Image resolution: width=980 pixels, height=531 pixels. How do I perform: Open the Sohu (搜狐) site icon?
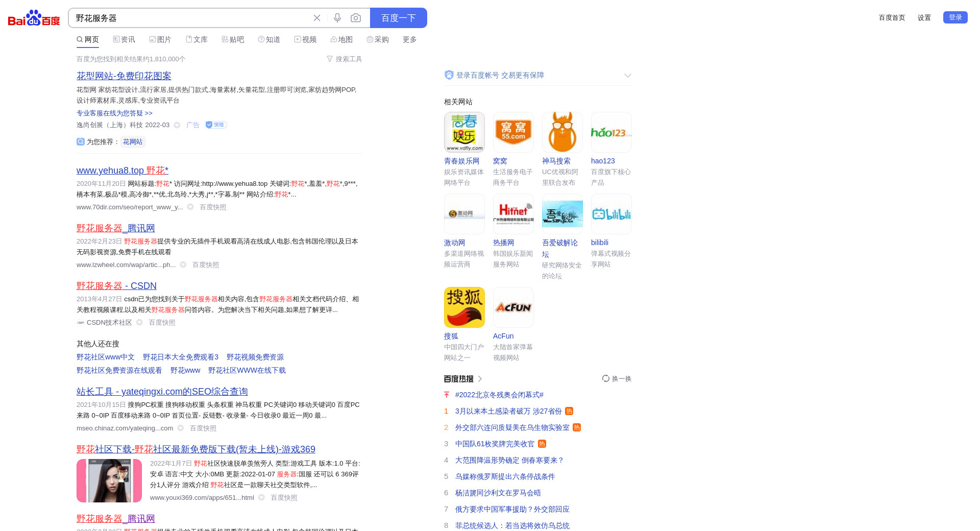(x=464, y=307)
